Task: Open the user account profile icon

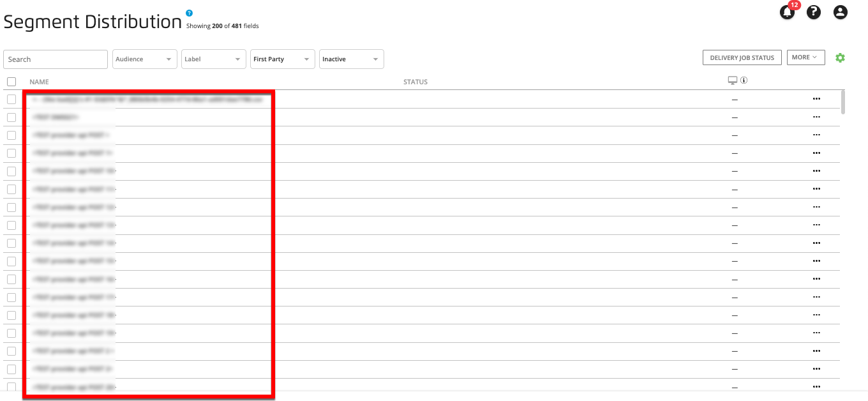Action: coord(841,12)
